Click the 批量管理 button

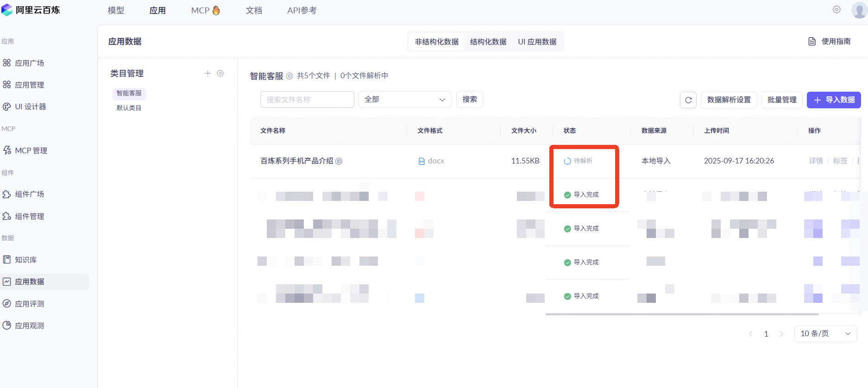click(x=782, y=100)
